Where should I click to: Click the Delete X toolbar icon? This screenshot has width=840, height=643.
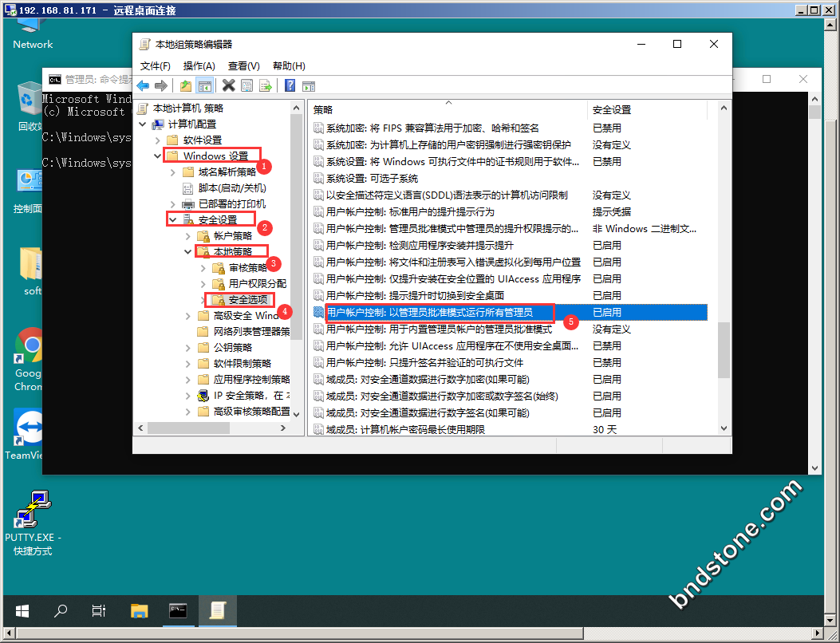pos(228,86)
